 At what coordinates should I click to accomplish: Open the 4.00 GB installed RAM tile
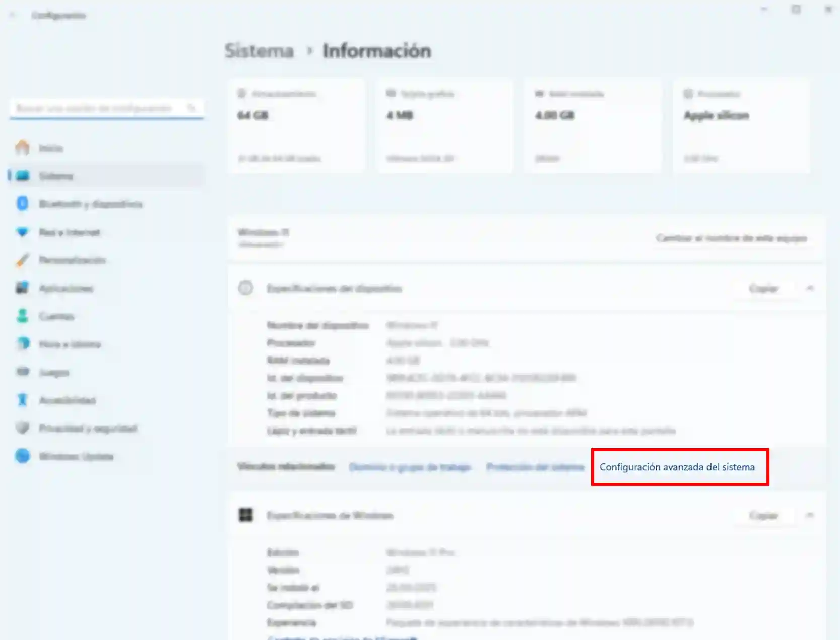(x=593, y=125)
